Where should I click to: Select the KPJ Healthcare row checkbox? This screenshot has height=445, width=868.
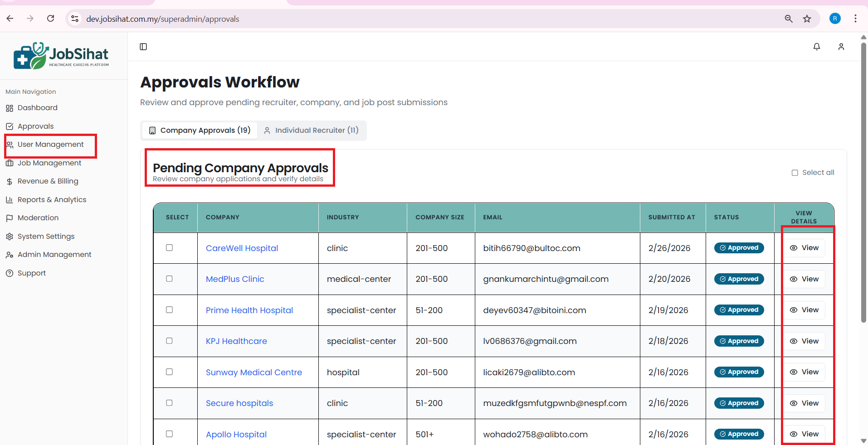(169, 341)
